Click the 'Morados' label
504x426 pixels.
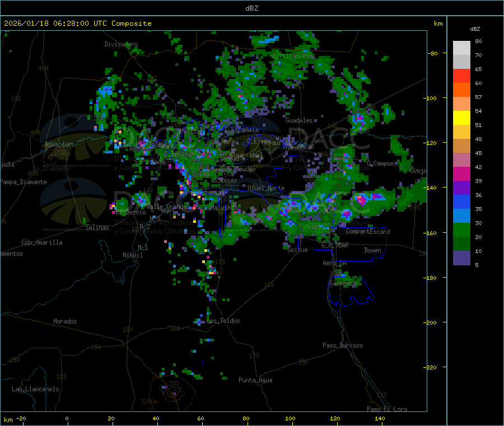[65, 321]
